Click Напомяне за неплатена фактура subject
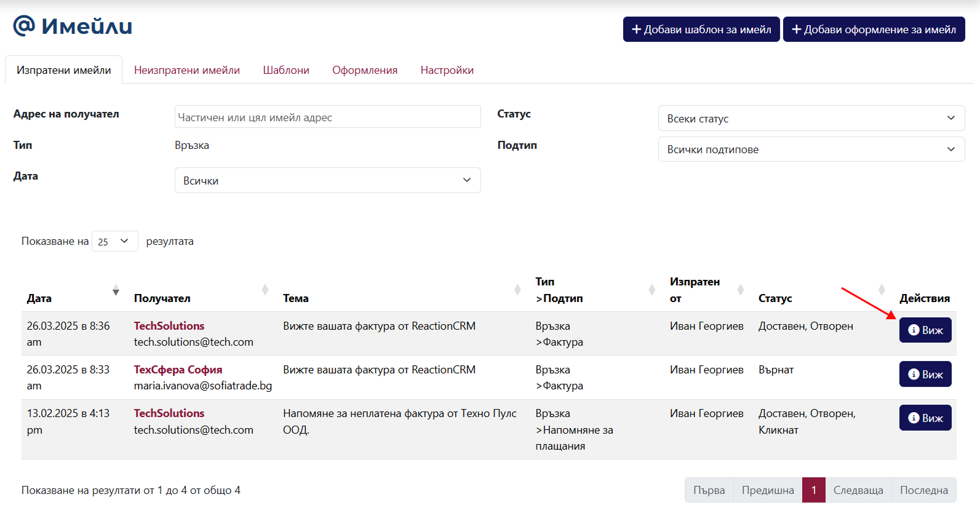The width and height of the screenshot is (980, 513). click(x=400, y=421)
